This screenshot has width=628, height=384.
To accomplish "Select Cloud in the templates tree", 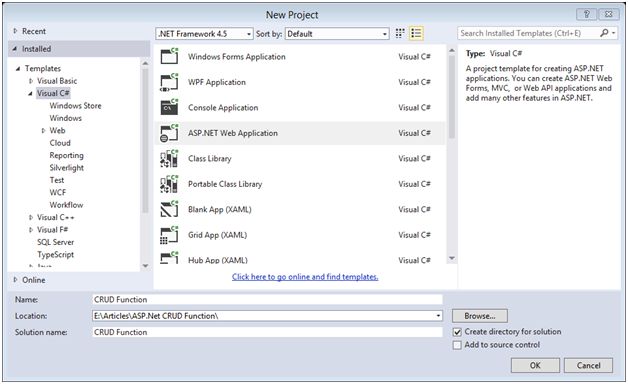I will 60,143.
